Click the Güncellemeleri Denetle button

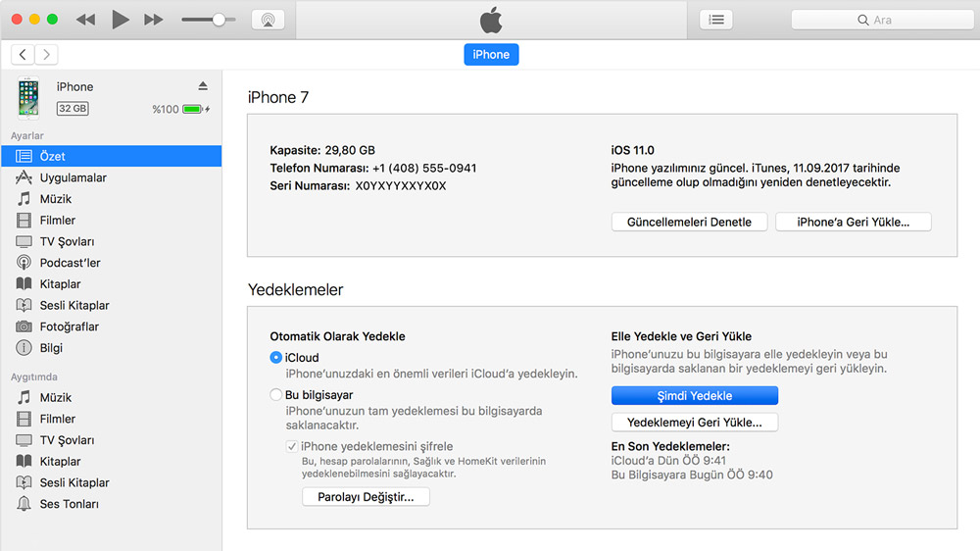[689, 222]
